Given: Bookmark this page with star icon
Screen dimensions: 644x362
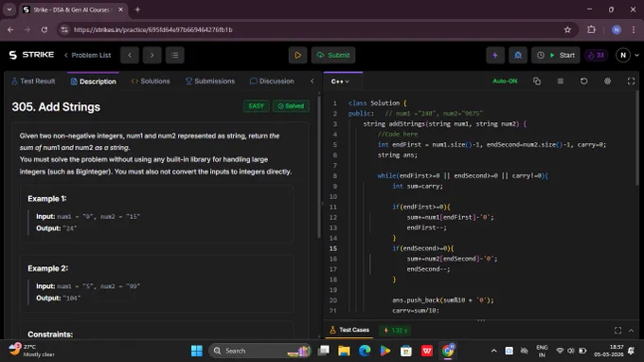Looking at the screenshot, I should click(567, 29).
